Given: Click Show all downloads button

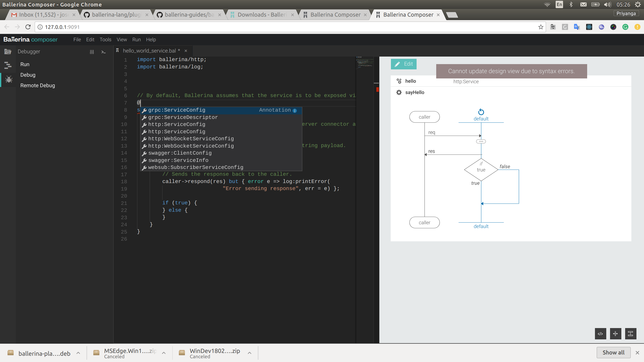Looking at the screenshot, I should coord(613,352).
